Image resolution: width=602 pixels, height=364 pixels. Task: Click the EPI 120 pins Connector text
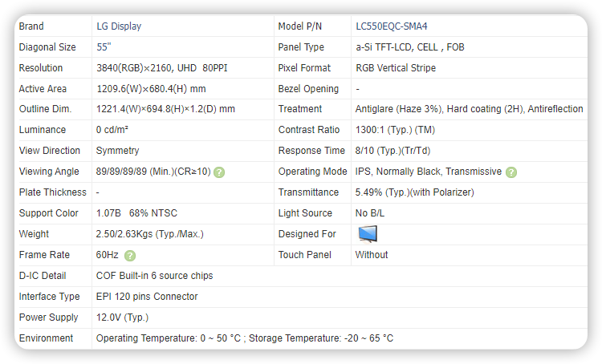point(147,297)
